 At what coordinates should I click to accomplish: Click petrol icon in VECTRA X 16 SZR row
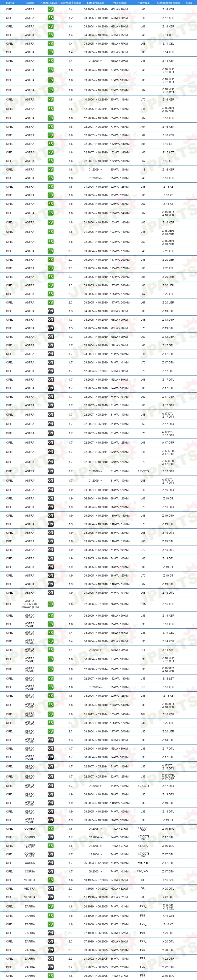(x=50, y=880)
